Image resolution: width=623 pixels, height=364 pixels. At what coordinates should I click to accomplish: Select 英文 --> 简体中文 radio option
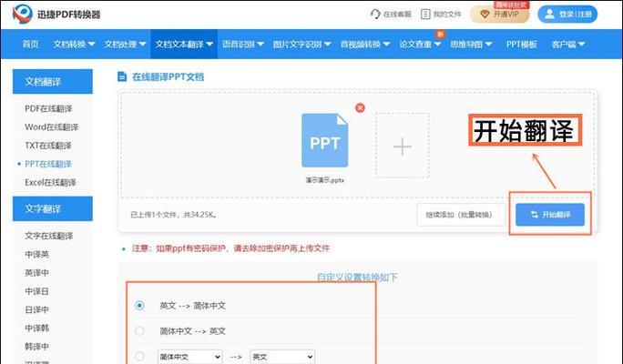tap(139, 305)
